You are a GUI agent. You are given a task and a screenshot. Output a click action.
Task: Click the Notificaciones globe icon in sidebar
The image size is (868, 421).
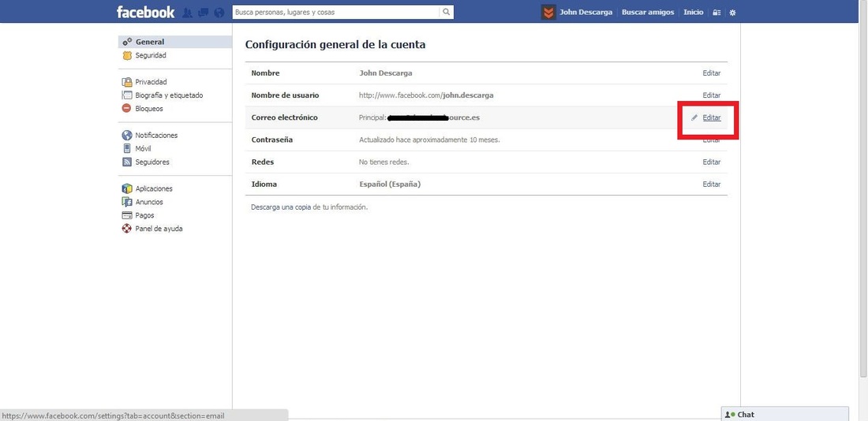point(127,135)
